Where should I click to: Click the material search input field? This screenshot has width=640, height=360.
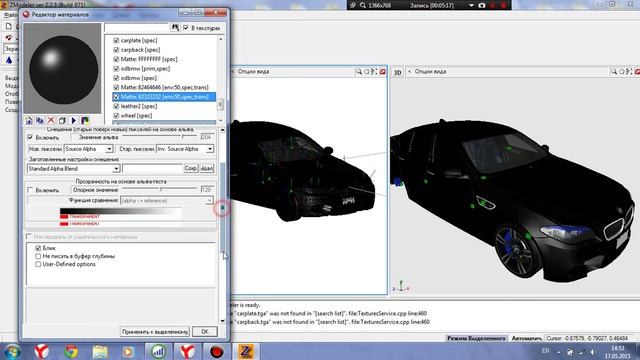[x=136, y=28]
